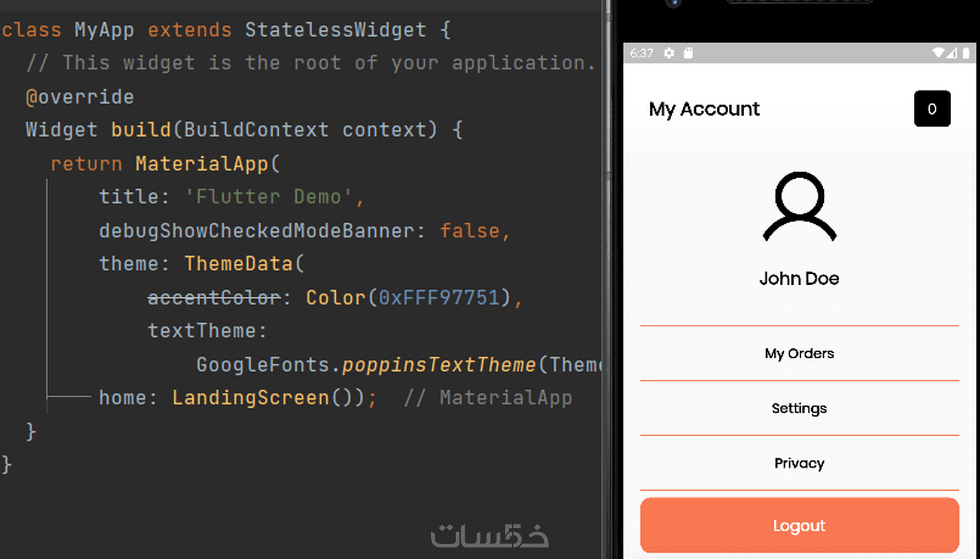Click the SD card status icon

688,53
